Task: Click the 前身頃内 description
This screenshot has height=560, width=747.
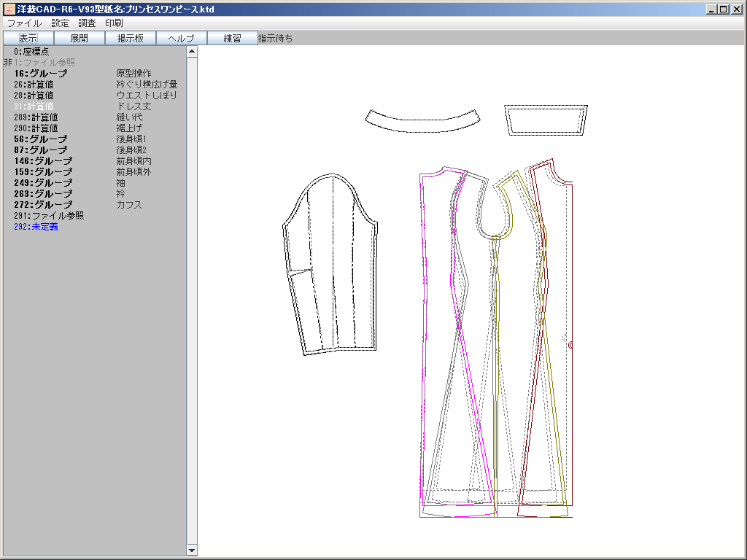Action: (x=134, y=161)
